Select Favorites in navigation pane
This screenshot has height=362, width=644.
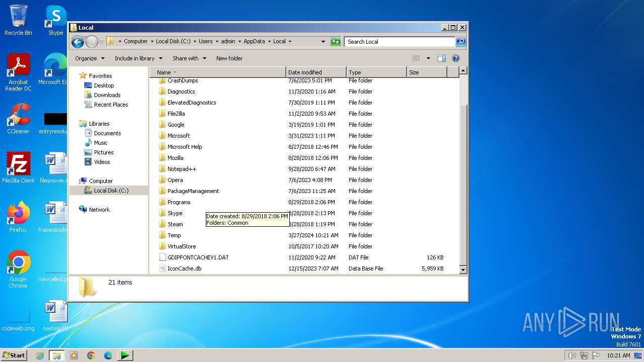(x=101, y=76)
